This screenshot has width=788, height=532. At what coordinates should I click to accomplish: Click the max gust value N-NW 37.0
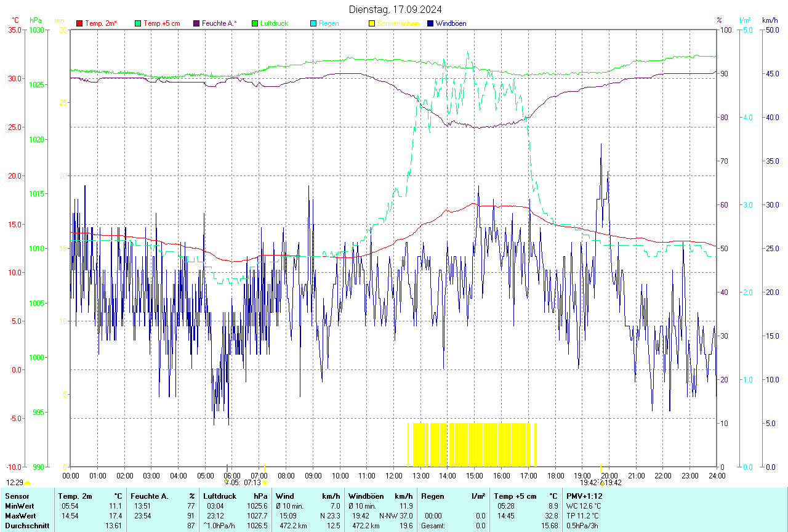tap(396, 516)
